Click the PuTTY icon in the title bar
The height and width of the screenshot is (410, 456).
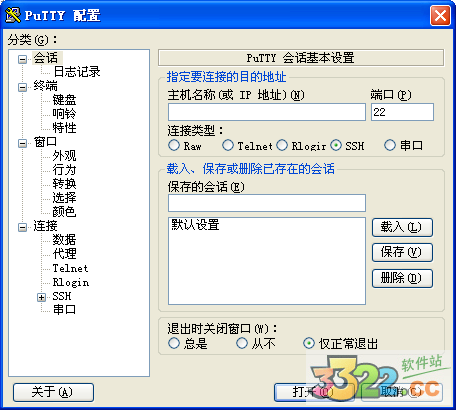coord(13,15)
